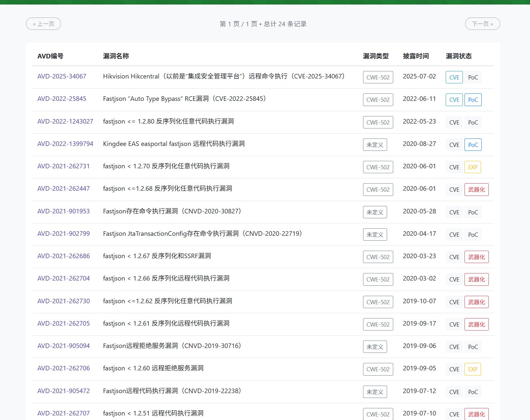View details for AVD-2021-905094

pos(64,346)
